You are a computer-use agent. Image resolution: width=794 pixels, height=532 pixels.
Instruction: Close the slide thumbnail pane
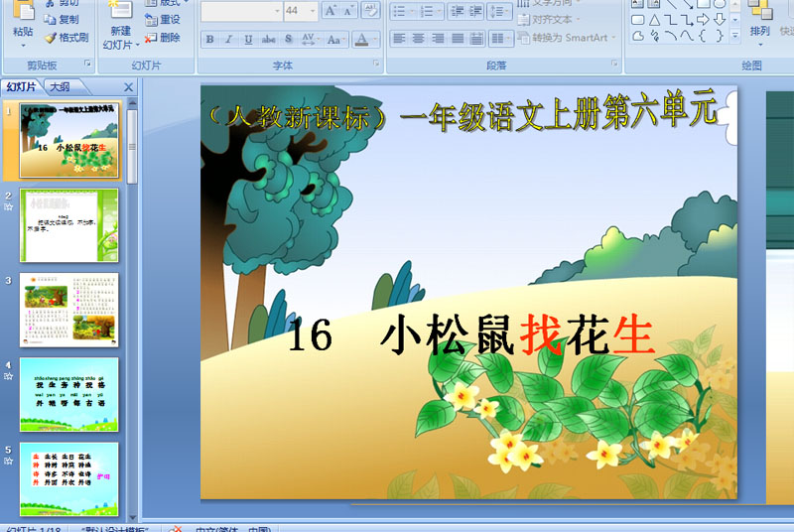tap(129, 87)
